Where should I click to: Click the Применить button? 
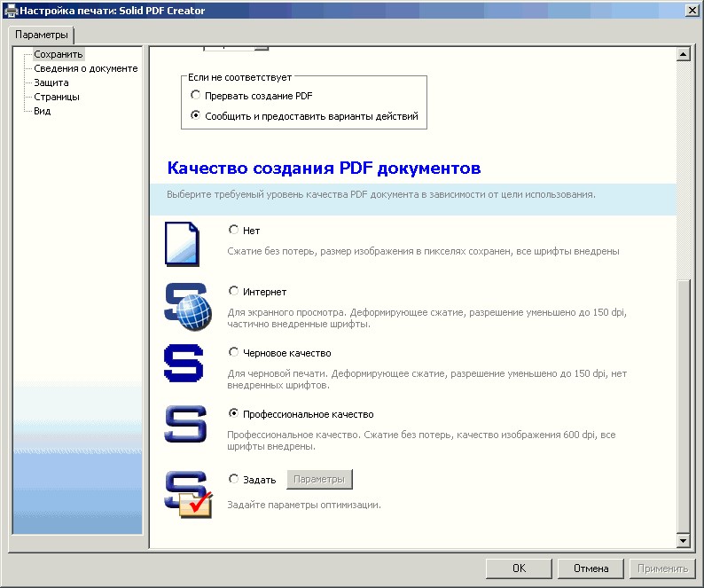(662, 568)
